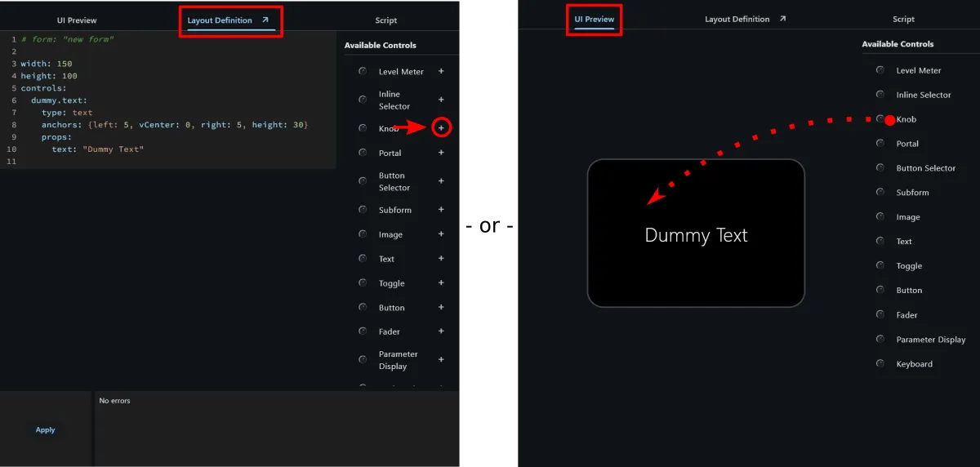Click the "dummy.text:" code line
Image resolution: width=980 pixels, height=467 pixels.
[60, 100]
